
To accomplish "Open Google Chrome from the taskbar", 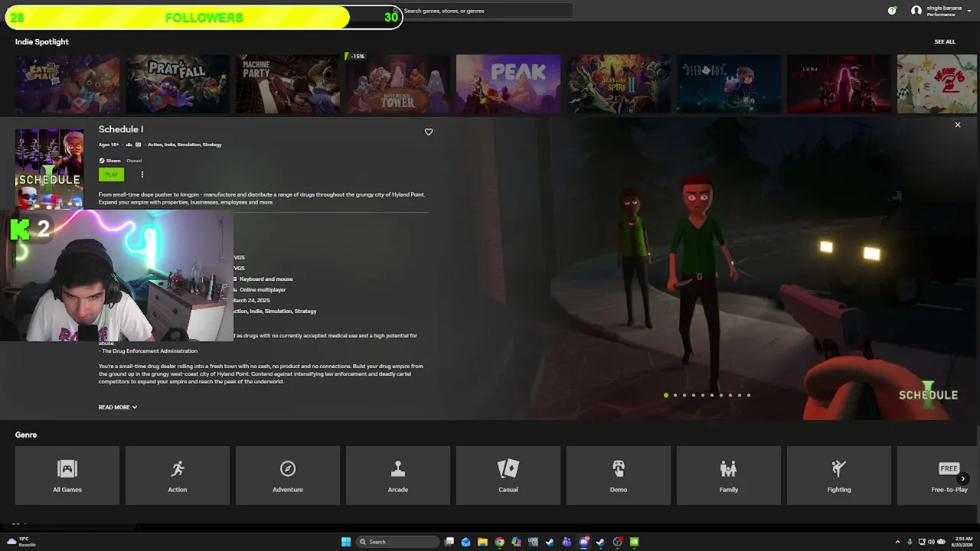I will pos(499,542).
